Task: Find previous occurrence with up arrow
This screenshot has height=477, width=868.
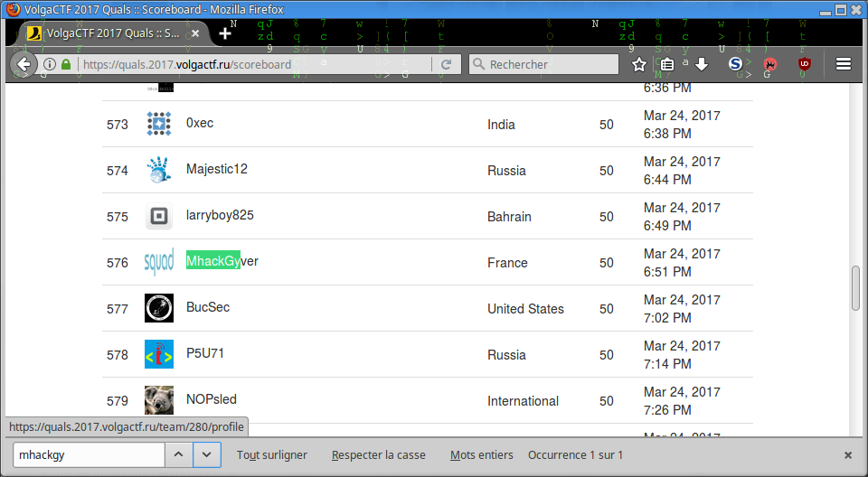Action: tap(178, 454)
